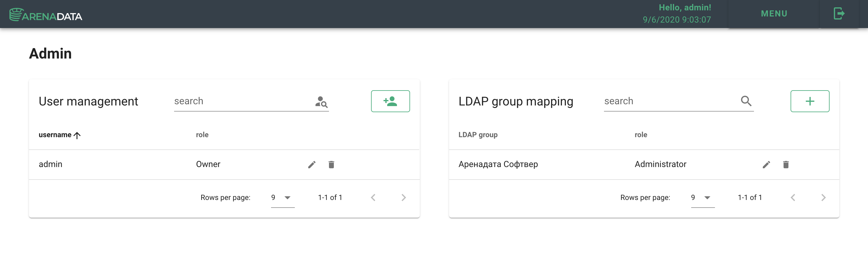Add a new LDAP group mapping
This screenshot has height=253, width=868.
[x=810, y=101]
